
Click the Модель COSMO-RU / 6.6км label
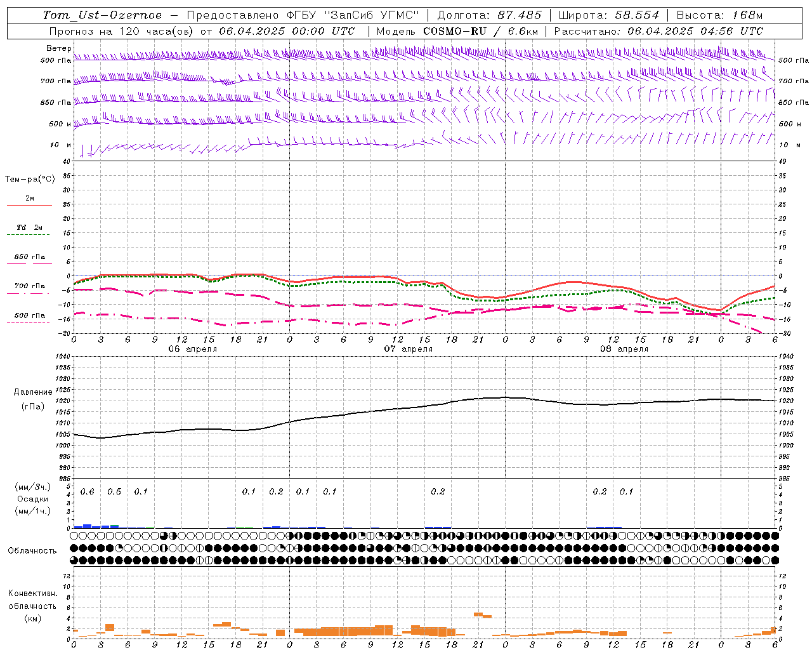pos(457,31)
